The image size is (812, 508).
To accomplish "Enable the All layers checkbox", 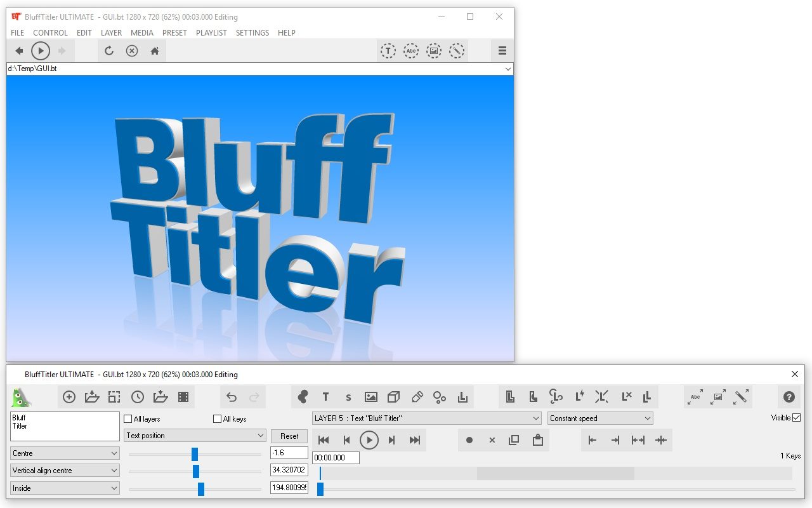I will [x=128, y=418].
